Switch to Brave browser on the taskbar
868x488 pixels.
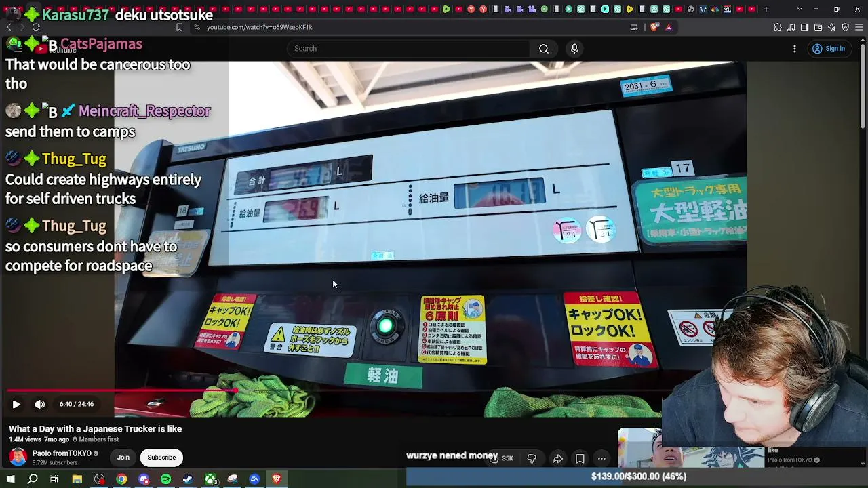[x=277, y=479]
